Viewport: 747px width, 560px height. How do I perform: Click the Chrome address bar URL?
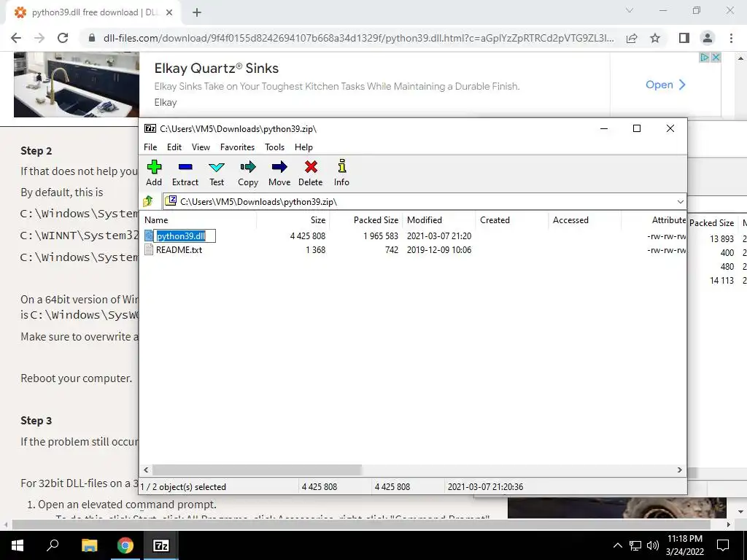[x=358, y=38]
